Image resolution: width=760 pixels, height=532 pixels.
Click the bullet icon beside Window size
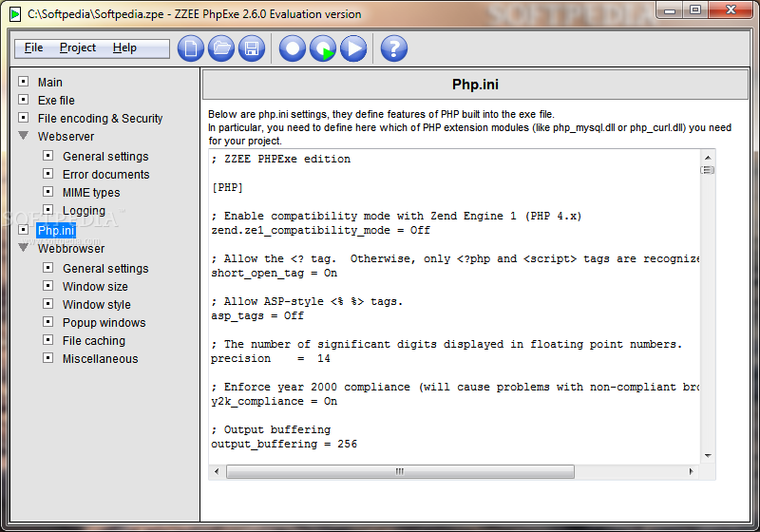tap(48, 285)
